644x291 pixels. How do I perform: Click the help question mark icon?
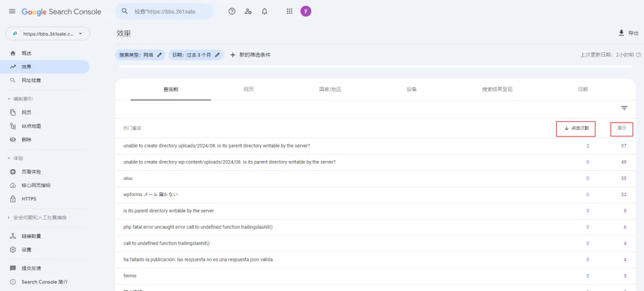[x=232, y=11]
